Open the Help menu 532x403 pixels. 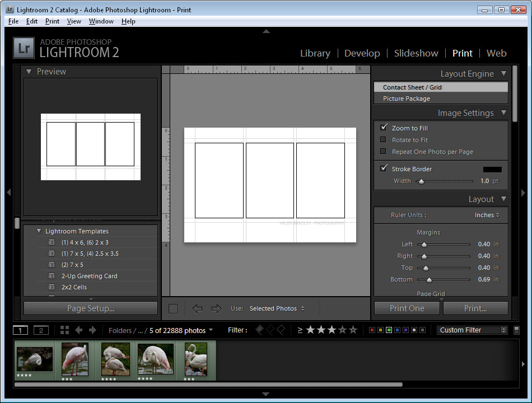[x=128, y=21]
